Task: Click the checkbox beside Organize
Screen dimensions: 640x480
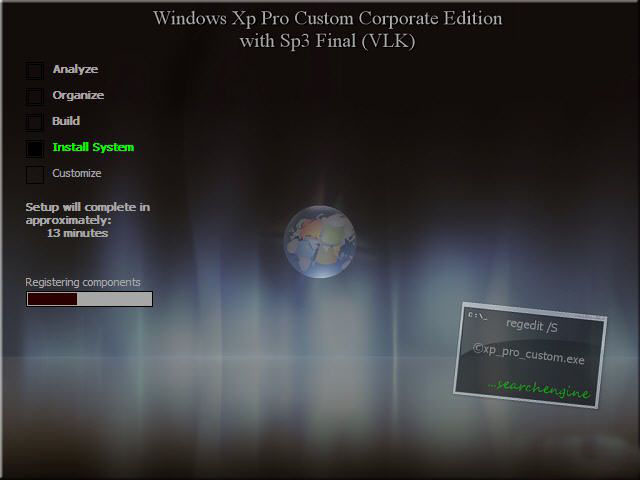Action: point(35,97)
